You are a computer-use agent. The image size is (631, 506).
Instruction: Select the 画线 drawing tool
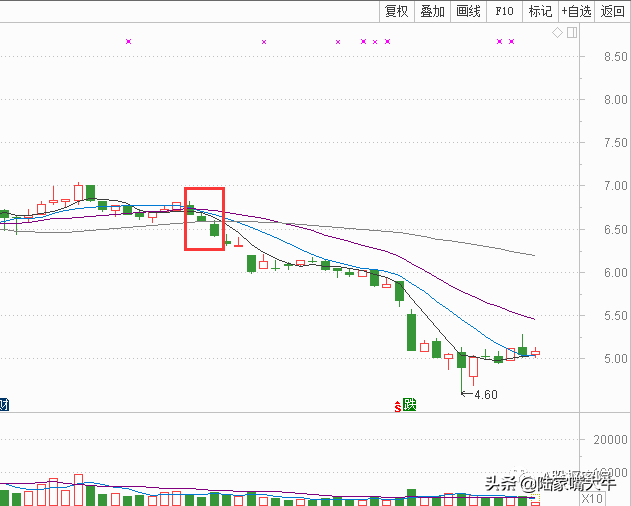(x=468, y=11)
